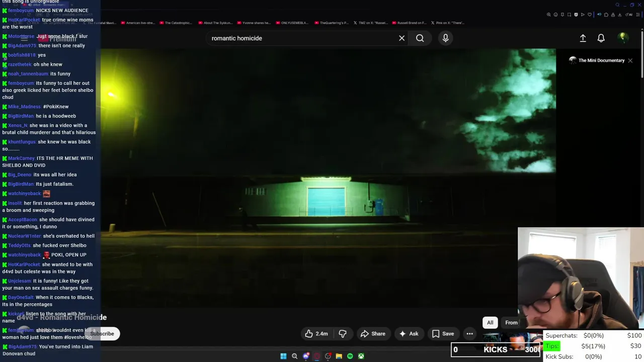
Task: Open the YouTube notifications bell
Action: coord(601,38)
